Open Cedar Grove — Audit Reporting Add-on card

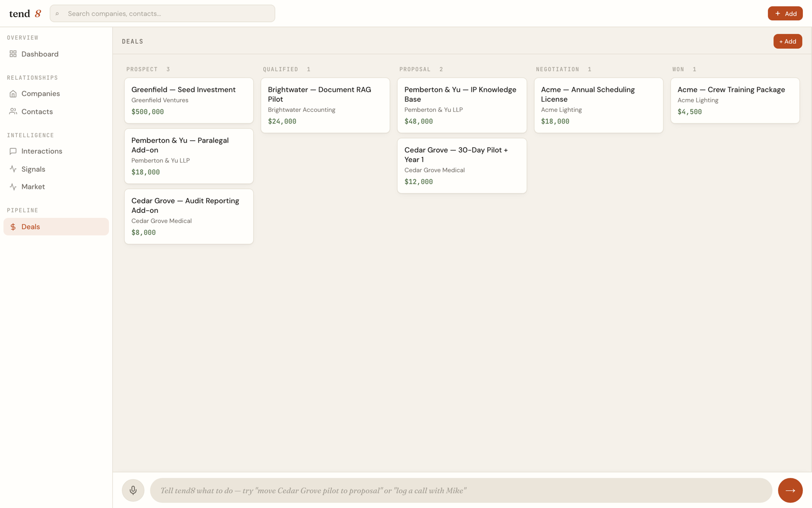click(x=189, y=216)
